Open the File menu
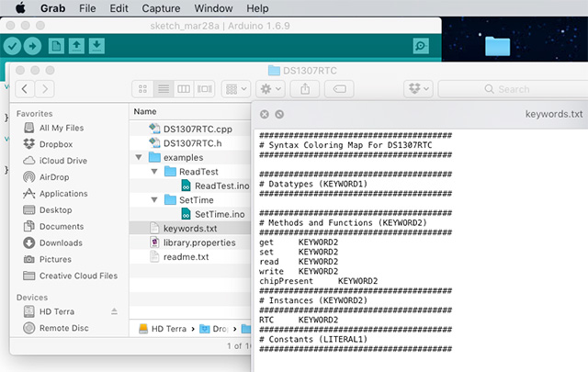The height and width of the screenshot is (372, 588). (x=87, y=8)
